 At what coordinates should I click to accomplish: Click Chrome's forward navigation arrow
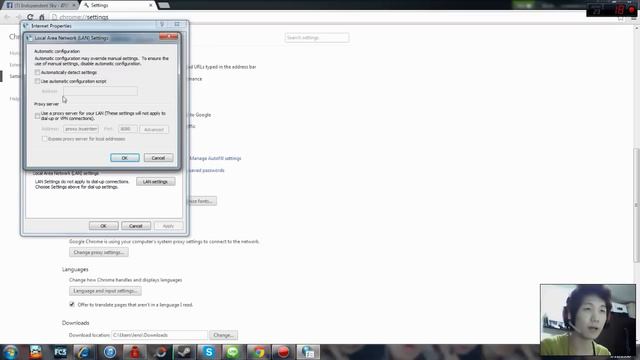click(19, 17)
